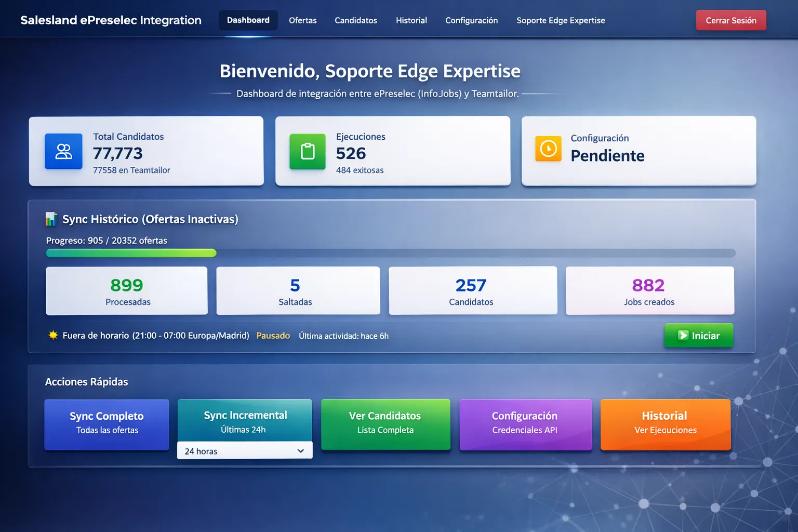Select the Historial Ver Ejecuciones orange card
798x532 pixels.
click(x=665, y=424)
